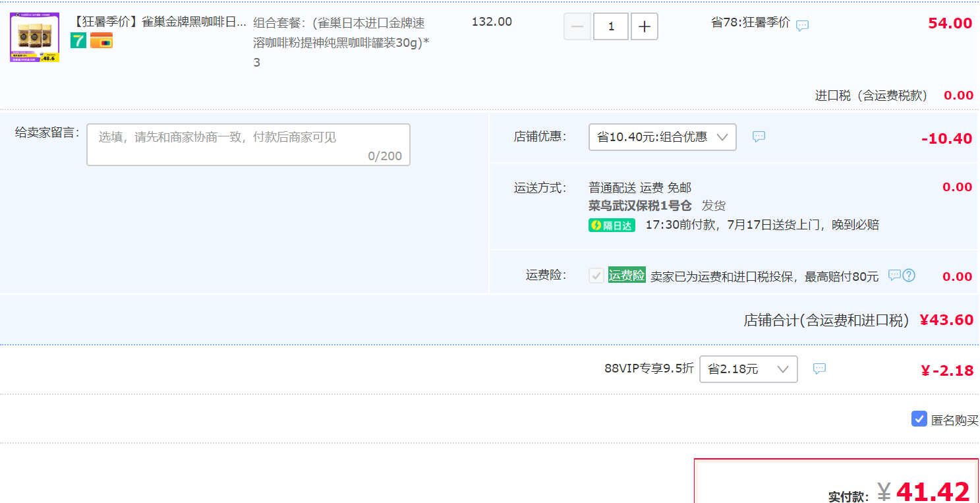
Task: Click the 组合套餐 package description text
Action: pyautogui.click(x=341, y=43)
